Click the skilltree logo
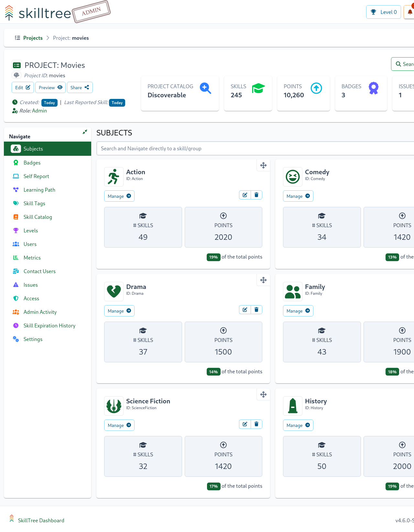 point(38,13)
